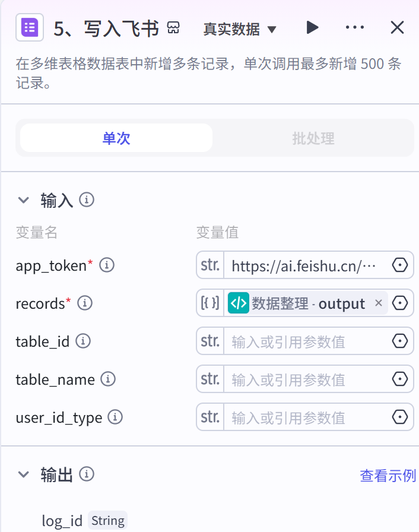Click the info icon next to 输出
This screenshot has height=532, width=419.
tap(87, 474)
